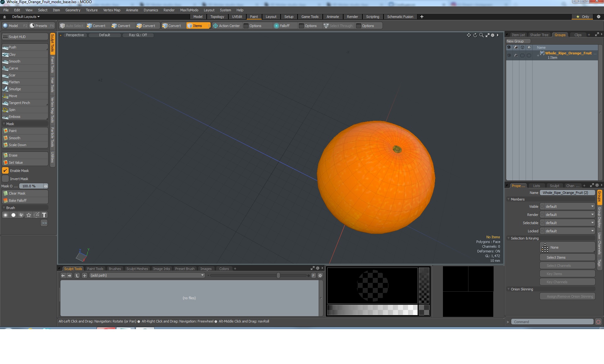Uncheck the Enable Mask checkbox
Screen dimensions: 604x364
coord(5,171)
